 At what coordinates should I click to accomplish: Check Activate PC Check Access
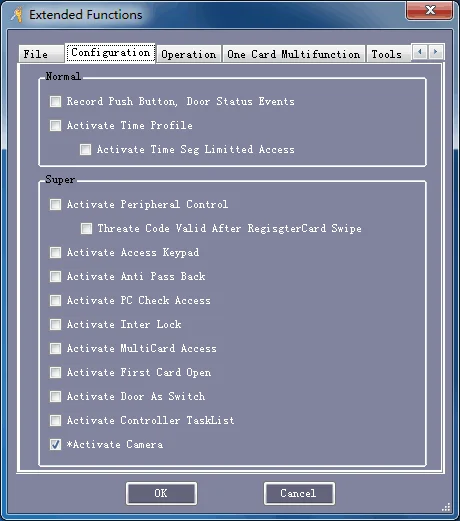[55, 300]
